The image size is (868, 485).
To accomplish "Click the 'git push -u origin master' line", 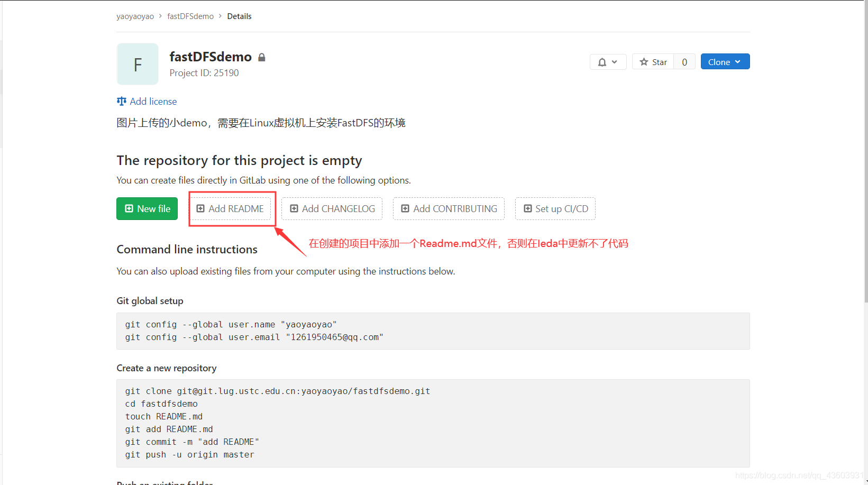I will [x=189, y=454].
